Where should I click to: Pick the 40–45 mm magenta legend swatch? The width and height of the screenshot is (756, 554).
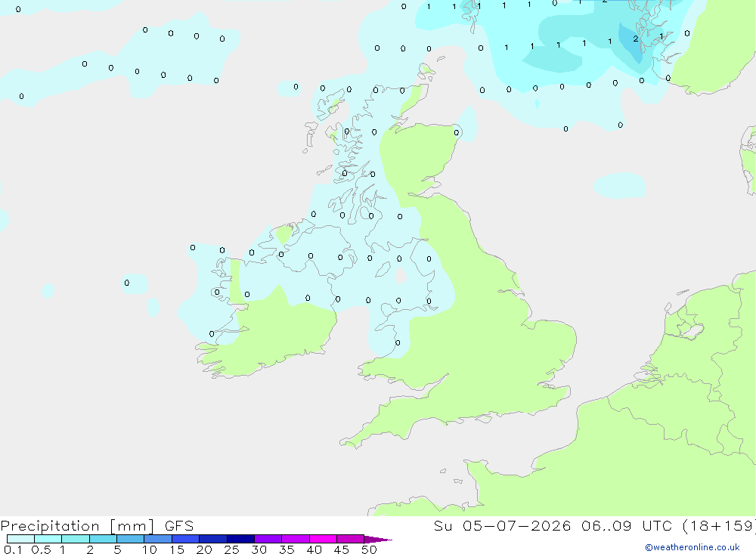(x=323, y=539)
